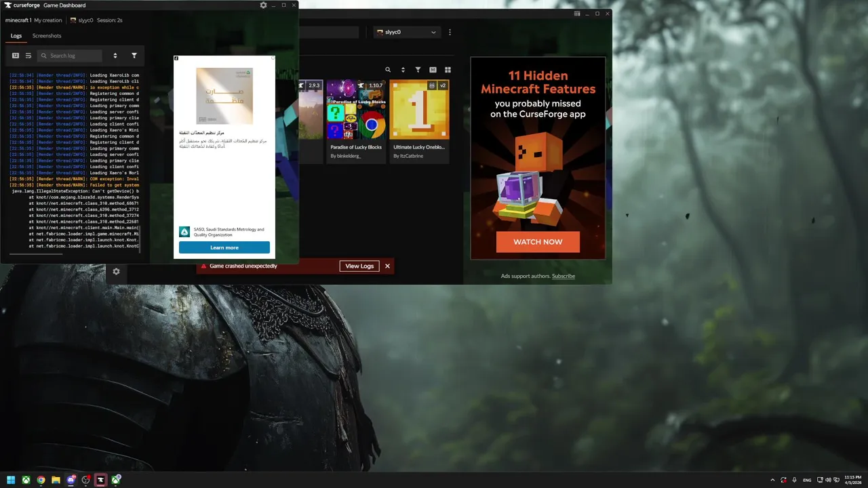Show hidden system tray icons
868x488 pixels.
[x=774, y=480]
